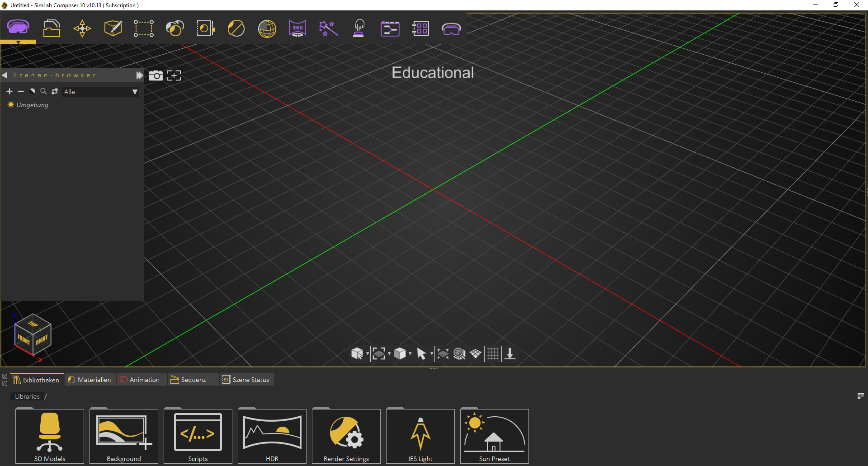The height and width of the screenshot is (466, 868).
Task: Click the grey VR viewer headset icon
Action: coord(451,29)
